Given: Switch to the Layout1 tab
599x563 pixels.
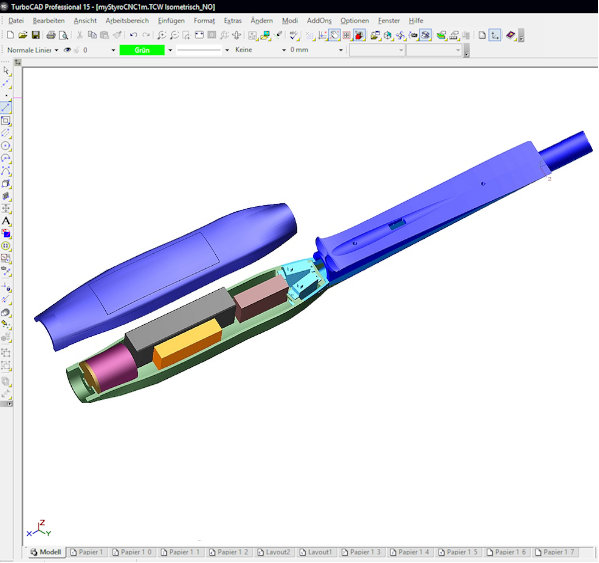Looking at the screenshot, I should 316,552.
